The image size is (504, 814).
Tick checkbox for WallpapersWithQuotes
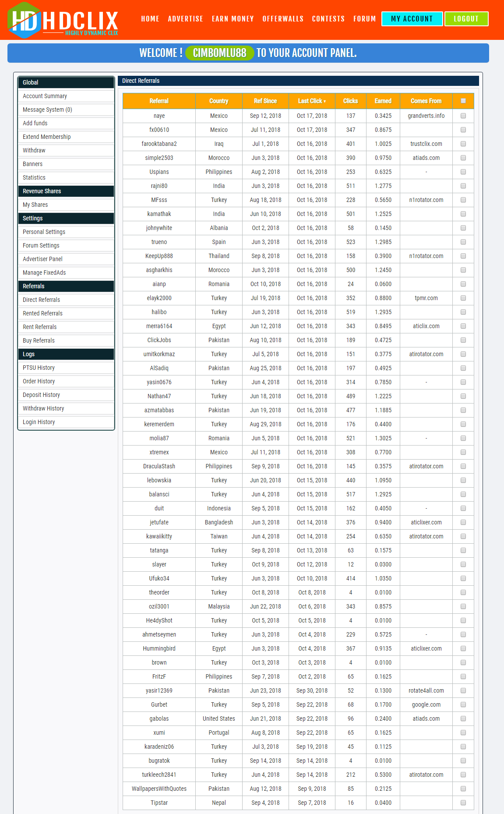pyautogui.click(x=463, y=789)
